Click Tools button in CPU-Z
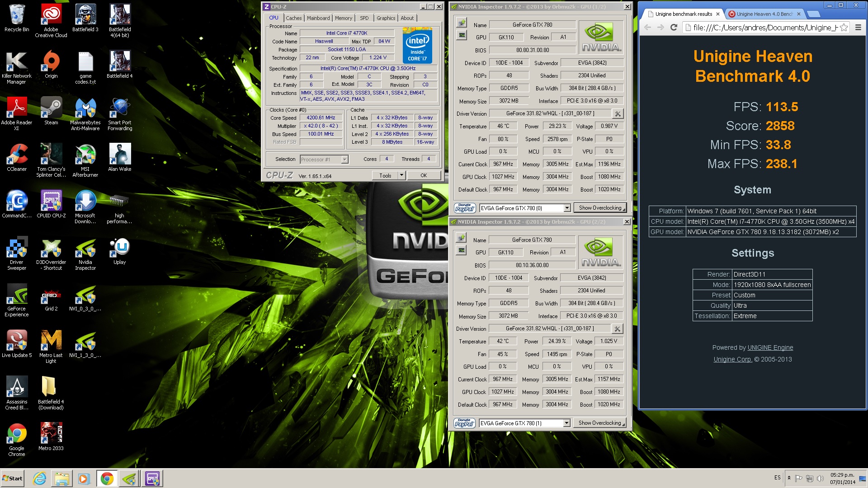 click(385, 175)
